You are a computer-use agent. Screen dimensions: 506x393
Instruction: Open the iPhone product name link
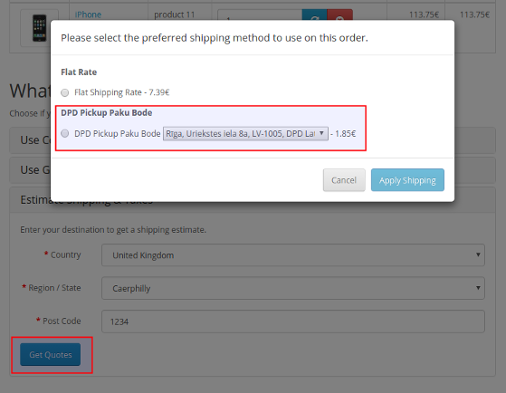click(x=88, y=15)
